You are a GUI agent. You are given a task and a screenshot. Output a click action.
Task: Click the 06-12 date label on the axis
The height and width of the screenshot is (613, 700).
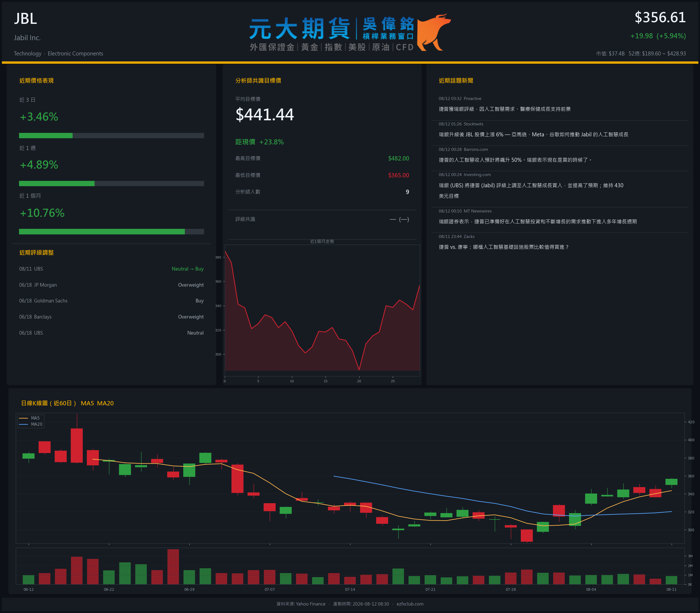(x=28, y=589)
